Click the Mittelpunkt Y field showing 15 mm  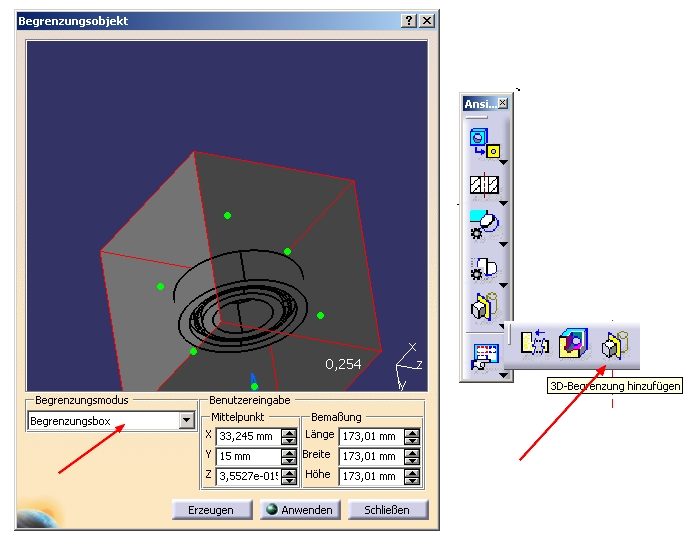tap(248, 456)
